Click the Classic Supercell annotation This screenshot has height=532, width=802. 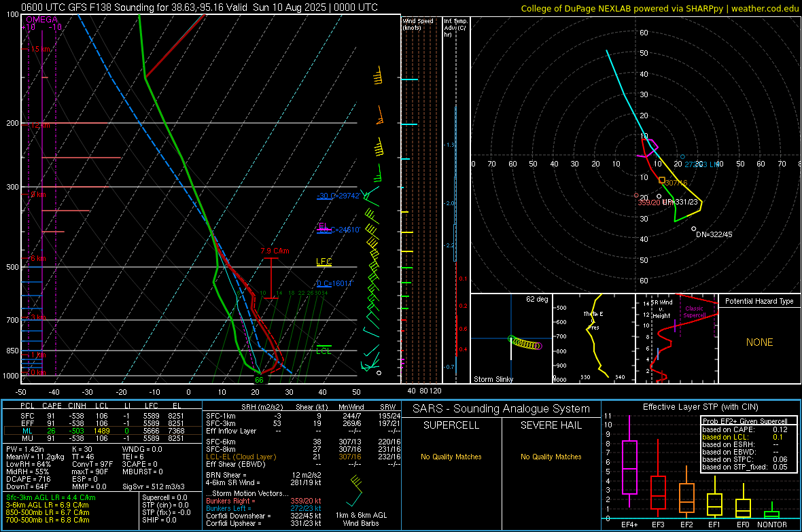coord(695,312)
